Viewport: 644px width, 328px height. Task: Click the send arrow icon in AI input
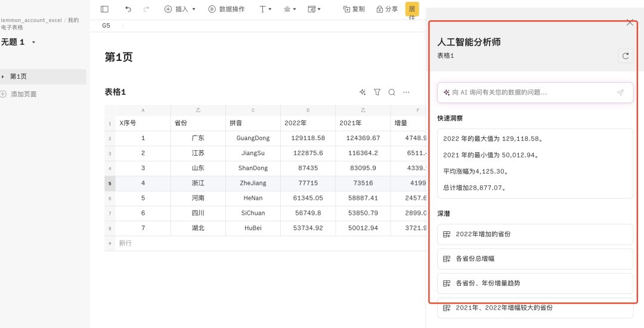pyautogui.click(x=620, y=93)
